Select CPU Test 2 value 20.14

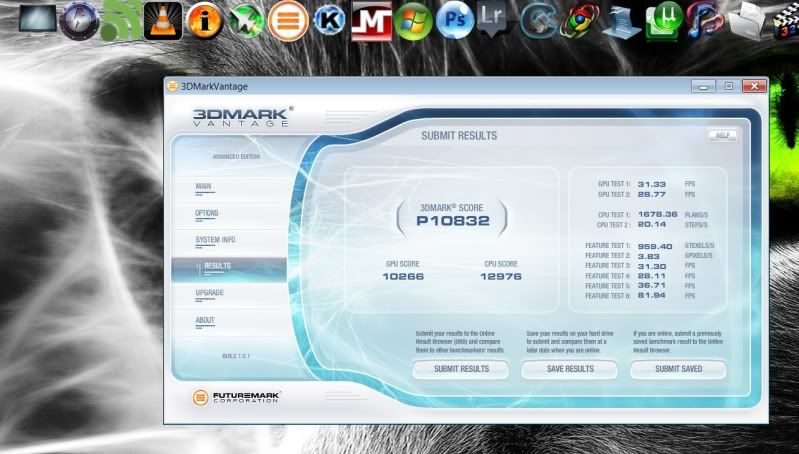[651, 225]
